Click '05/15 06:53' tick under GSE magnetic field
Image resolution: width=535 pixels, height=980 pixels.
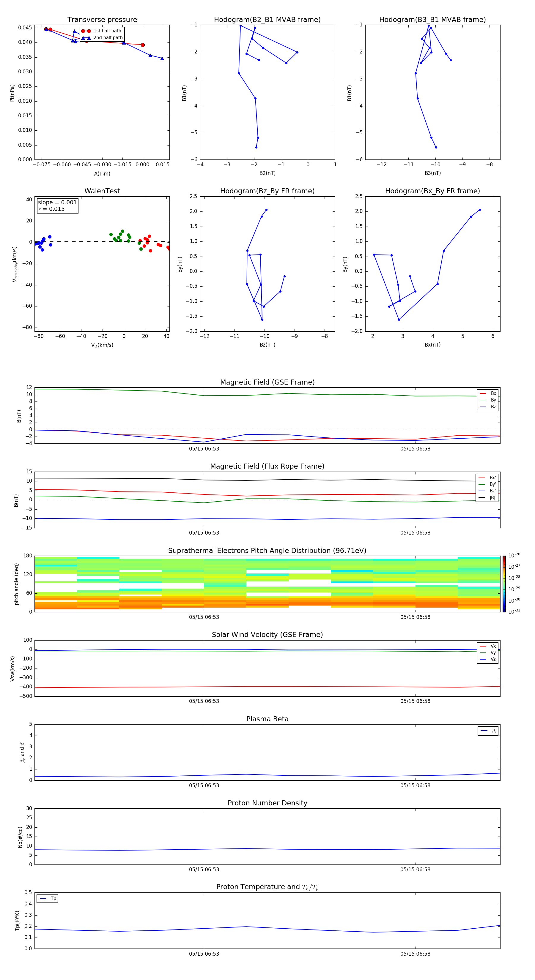click(x=204, y=448)
